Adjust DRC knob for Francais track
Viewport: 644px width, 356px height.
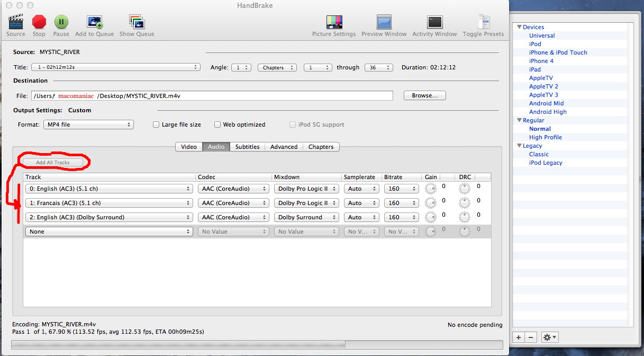pos(465,203)
